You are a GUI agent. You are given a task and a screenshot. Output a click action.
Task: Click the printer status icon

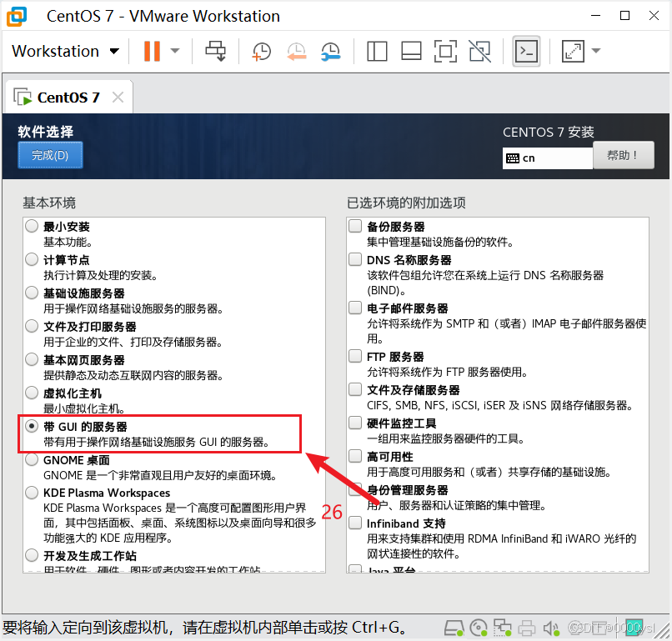pos(527,628)
